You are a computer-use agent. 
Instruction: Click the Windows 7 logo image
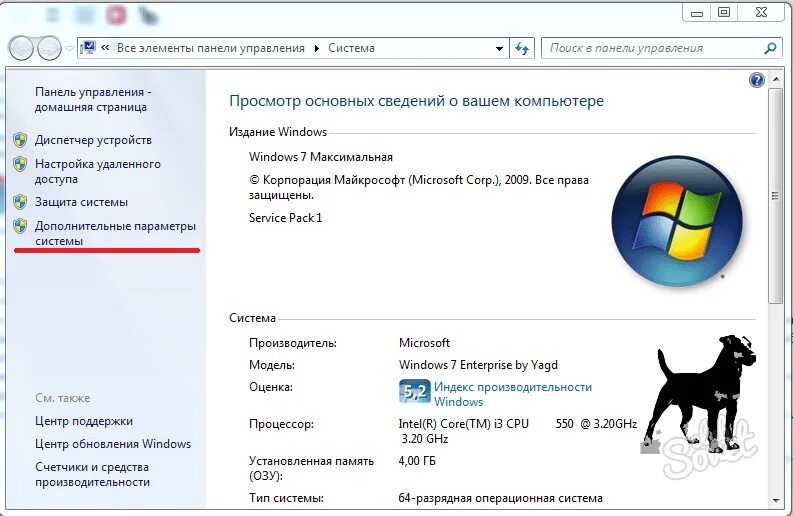(x=677, y=221)
